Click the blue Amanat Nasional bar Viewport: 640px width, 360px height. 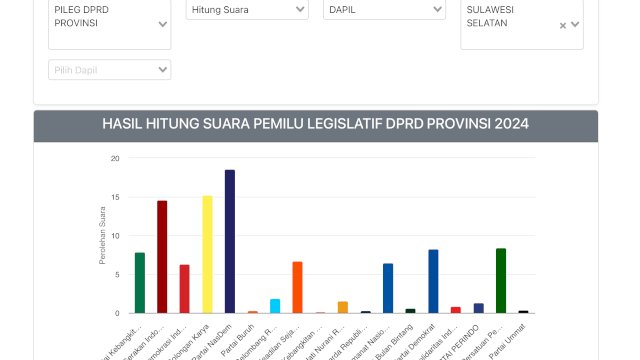[x=388, y=288]
